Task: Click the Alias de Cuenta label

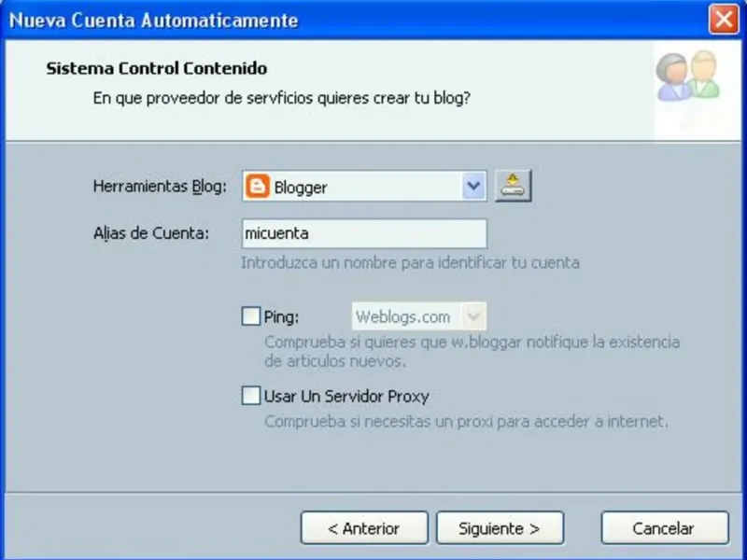Action: [x=151, y=234]
